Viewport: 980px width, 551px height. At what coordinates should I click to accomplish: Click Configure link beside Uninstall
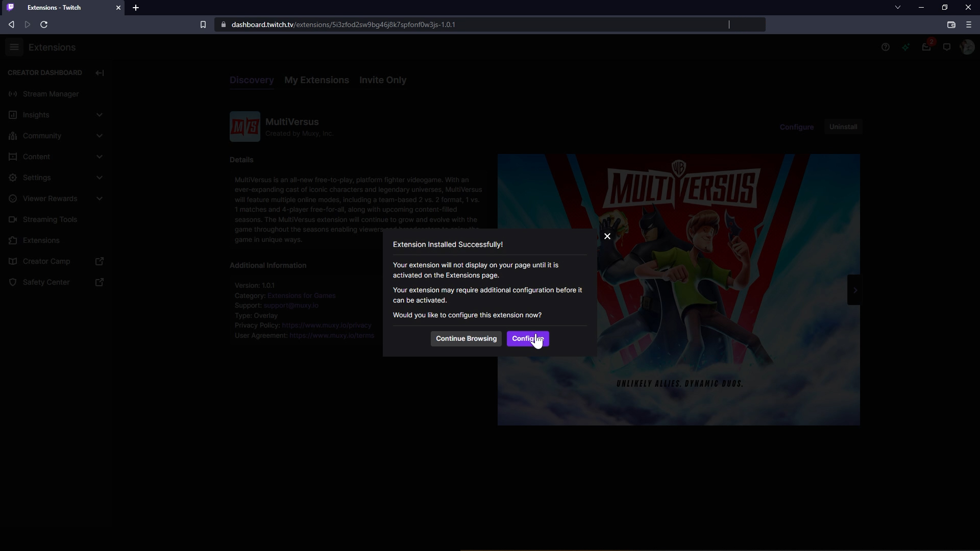(797, 127)
